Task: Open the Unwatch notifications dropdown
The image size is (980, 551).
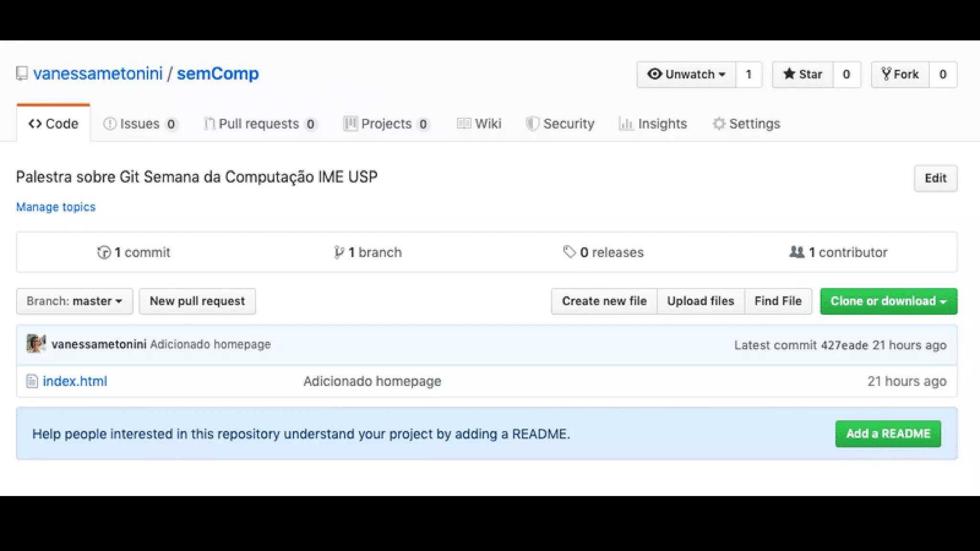Action: (686, 74)
